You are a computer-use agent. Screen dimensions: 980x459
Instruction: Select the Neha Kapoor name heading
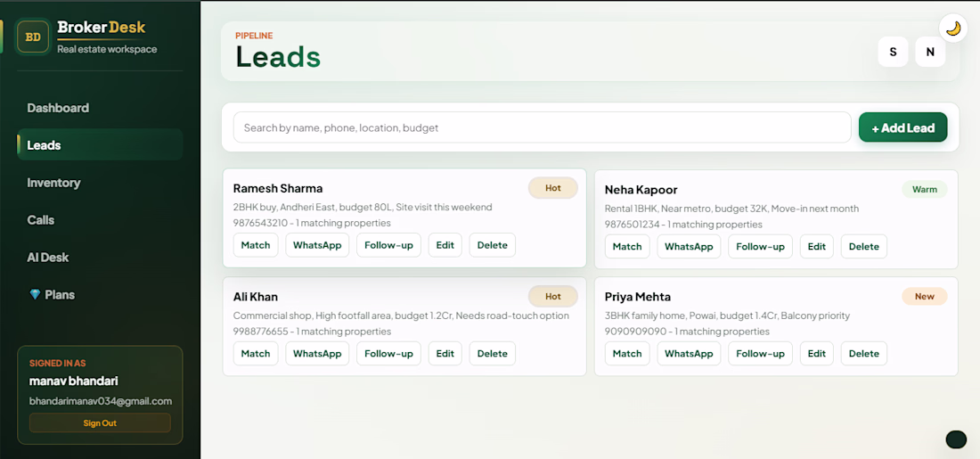(641, 190)
